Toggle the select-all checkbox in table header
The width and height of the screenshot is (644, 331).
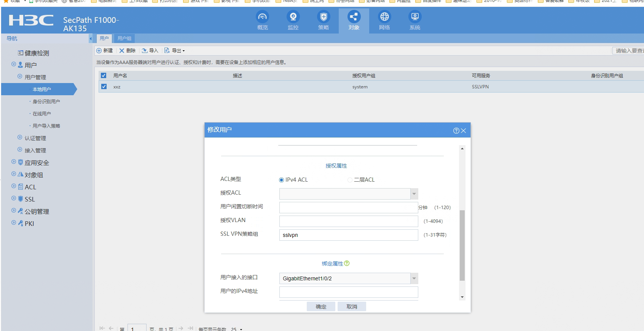click(x=104, y=75)
